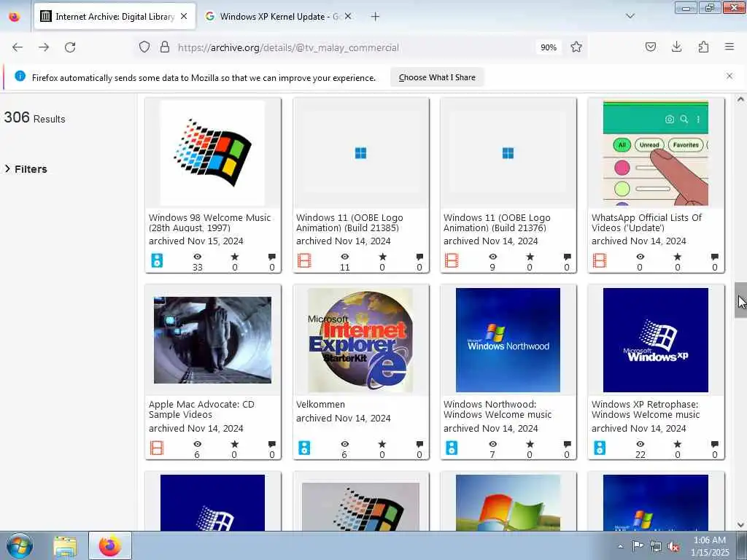Open Apple Mac Advocate tunnel thumbnail
Image resolution: width=747 pixels, height=560 pixels.
[x=212, y=340]
